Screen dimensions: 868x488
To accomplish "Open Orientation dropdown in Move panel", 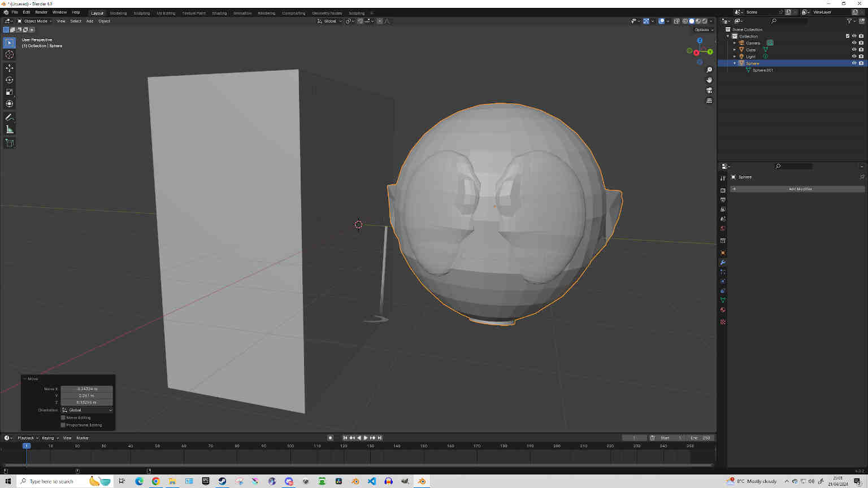I will tap(87, 410).
